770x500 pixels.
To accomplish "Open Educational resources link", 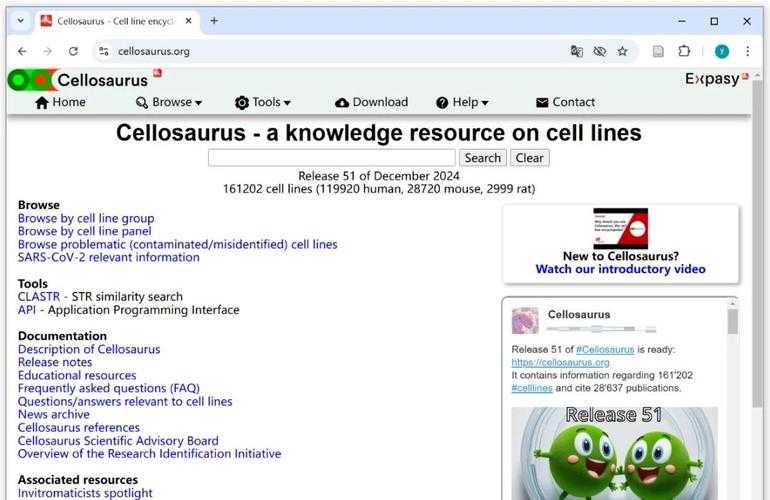I will [77, 375].
